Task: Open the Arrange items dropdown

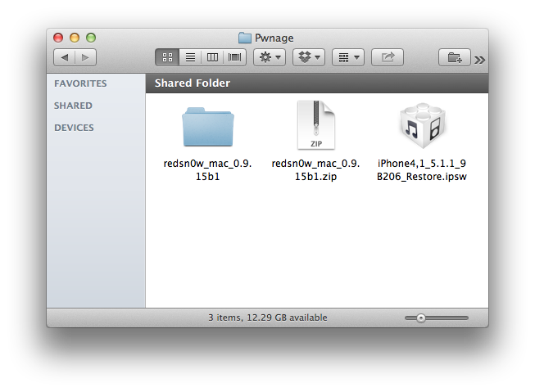Action: [x=348, y=57]
